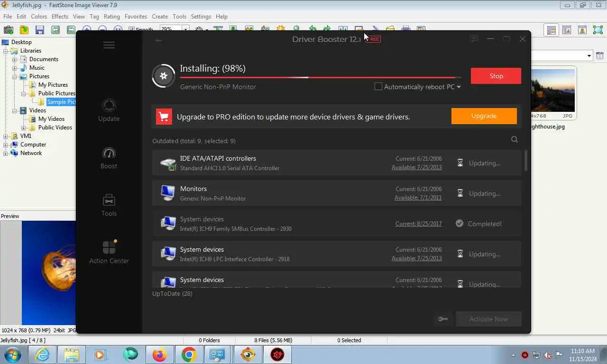This screenshot has width=607, height=364.
Task: Open the Effects menu
Action: 60,17
